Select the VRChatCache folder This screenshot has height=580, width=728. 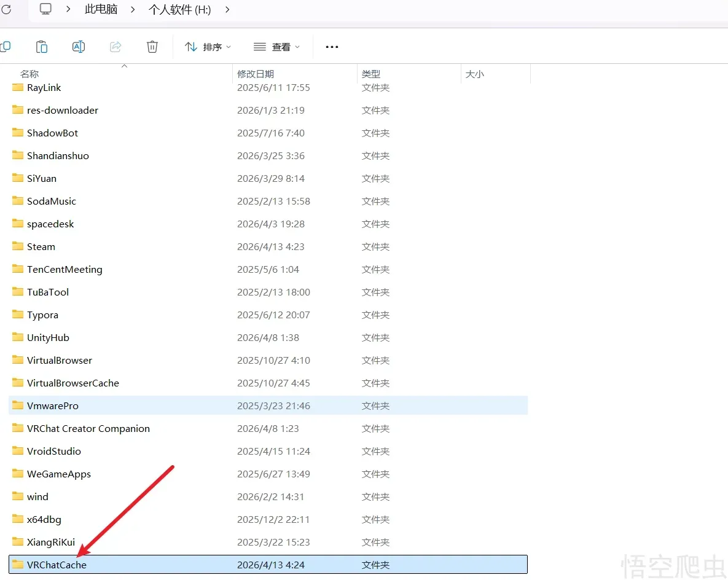point(57,565)
